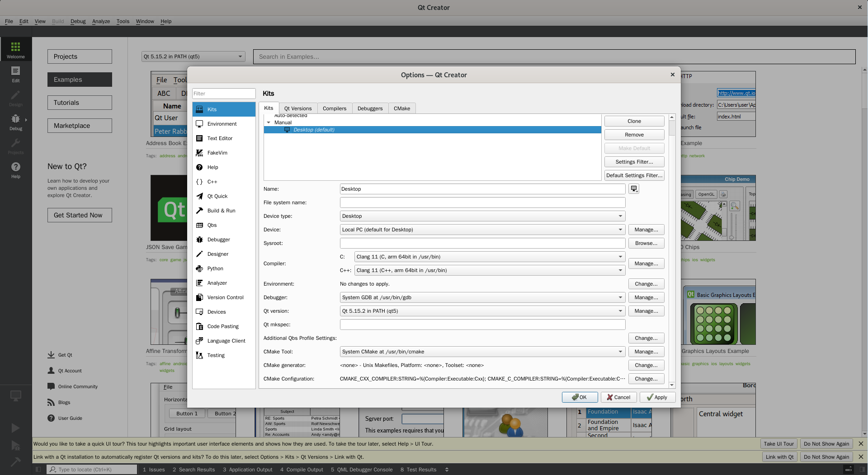
Task: Select Desktop (default) kit row
Action: click(x=432, y=130)
